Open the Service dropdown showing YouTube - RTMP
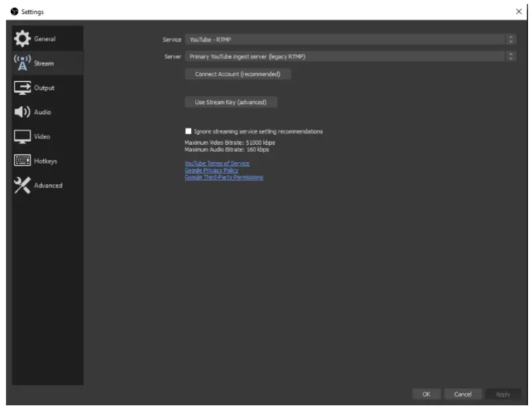Viewport: 532px width, 410px height. [350, 39]
